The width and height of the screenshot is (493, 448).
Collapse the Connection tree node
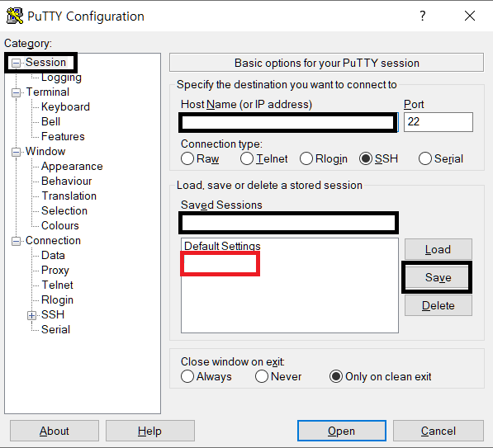(x=16, y=241)
